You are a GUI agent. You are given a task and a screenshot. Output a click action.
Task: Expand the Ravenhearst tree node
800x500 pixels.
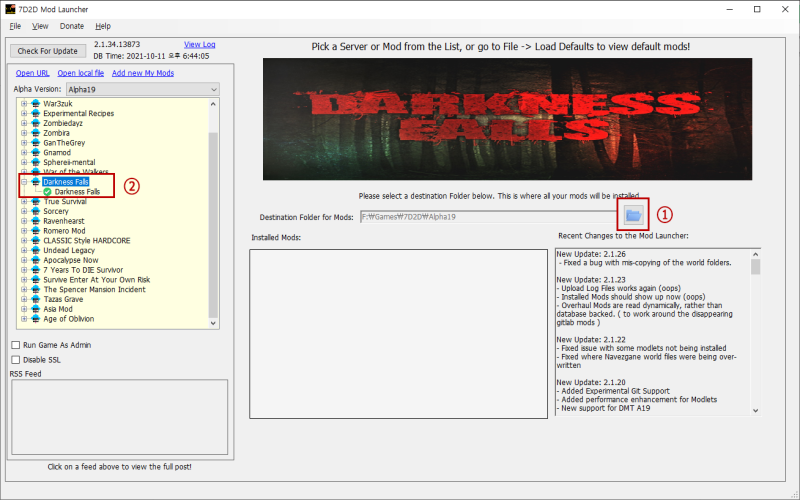(x=24, y=221)
